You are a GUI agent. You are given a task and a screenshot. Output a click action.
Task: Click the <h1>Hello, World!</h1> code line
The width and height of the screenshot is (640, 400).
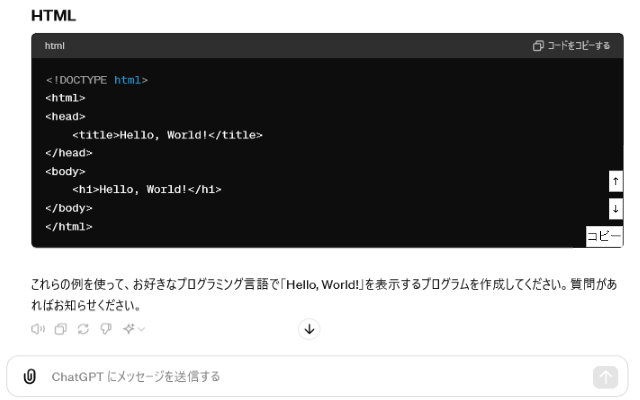pos(147,189)
